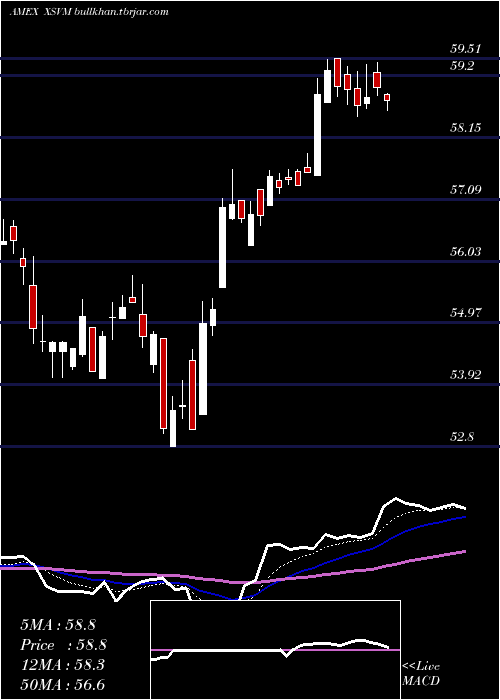Click the AMEX XSVM chart title
Screen dimensions: 500x700
[x=89, y=12]
